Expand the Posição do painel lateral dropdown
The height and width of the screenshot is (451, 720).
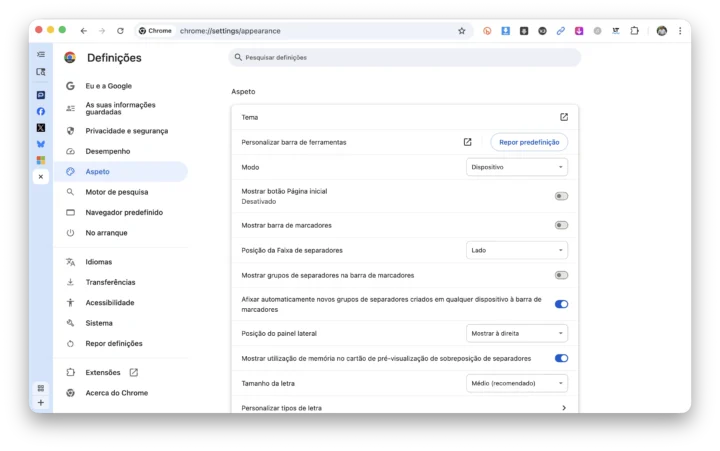pos(517,333)
